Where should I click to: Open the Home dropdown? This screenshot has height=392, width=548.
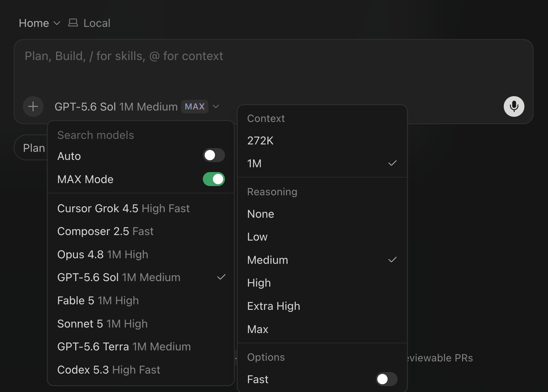point(39,23)
